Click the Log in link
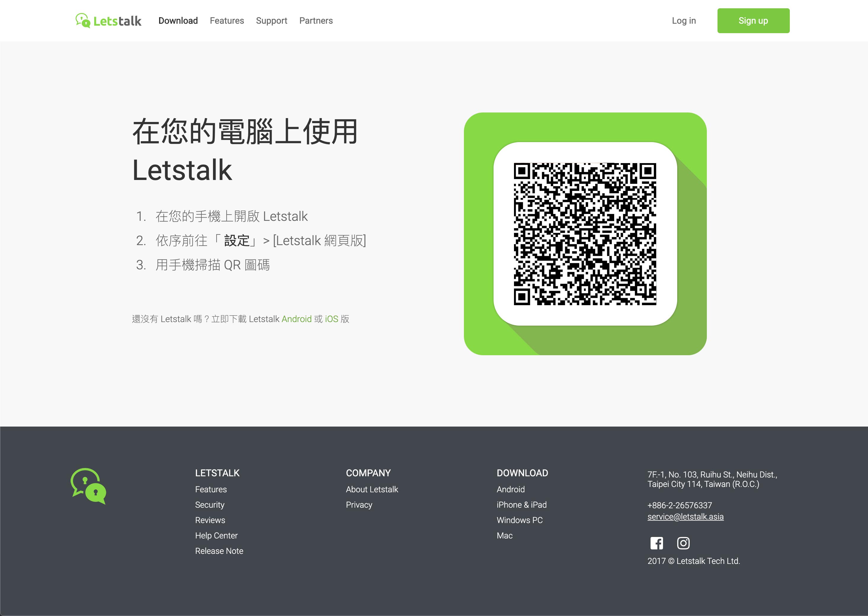Image resolution: width=868 pixels, height=616 pixels. (683, 20)
